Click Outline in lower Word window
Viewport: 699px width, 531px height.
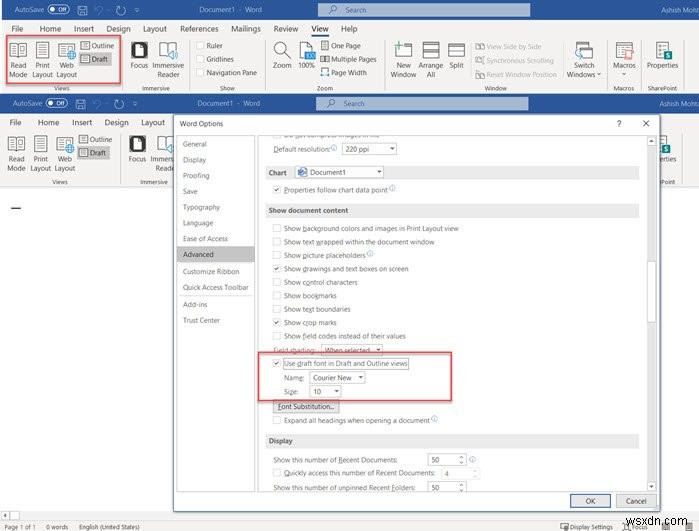coord(96,139)
